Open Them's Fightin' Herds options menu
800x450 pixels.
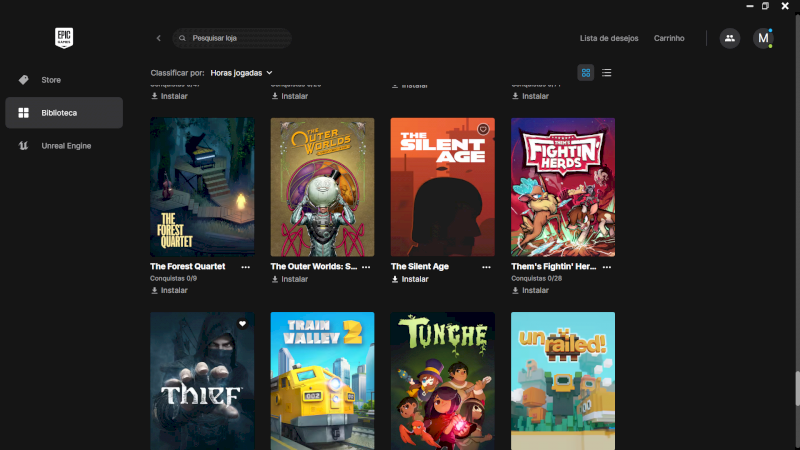pos(607,267)
